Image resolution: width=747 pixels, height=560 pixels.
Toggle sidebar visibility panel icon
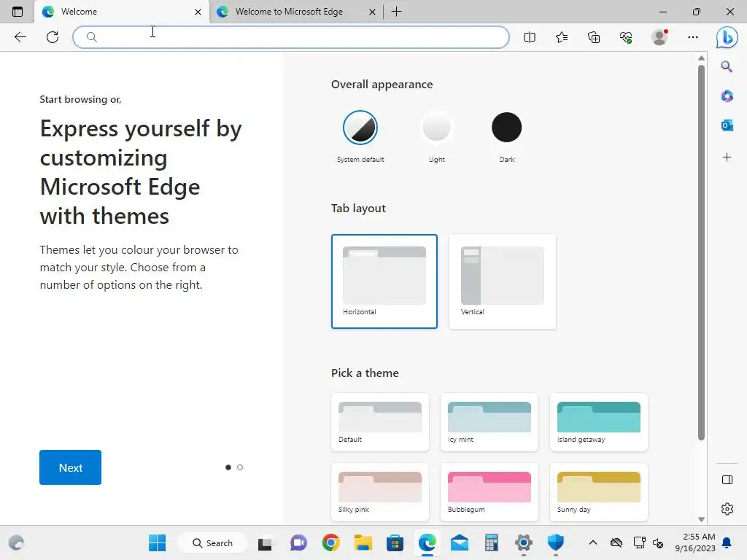(727, 480)
